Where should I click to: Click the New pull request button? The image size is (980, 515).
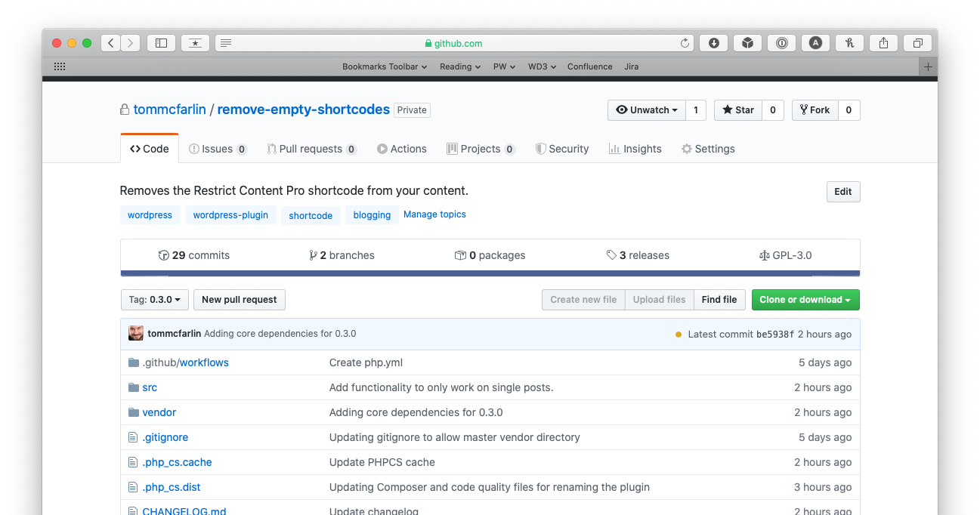(x=239, y=300)
